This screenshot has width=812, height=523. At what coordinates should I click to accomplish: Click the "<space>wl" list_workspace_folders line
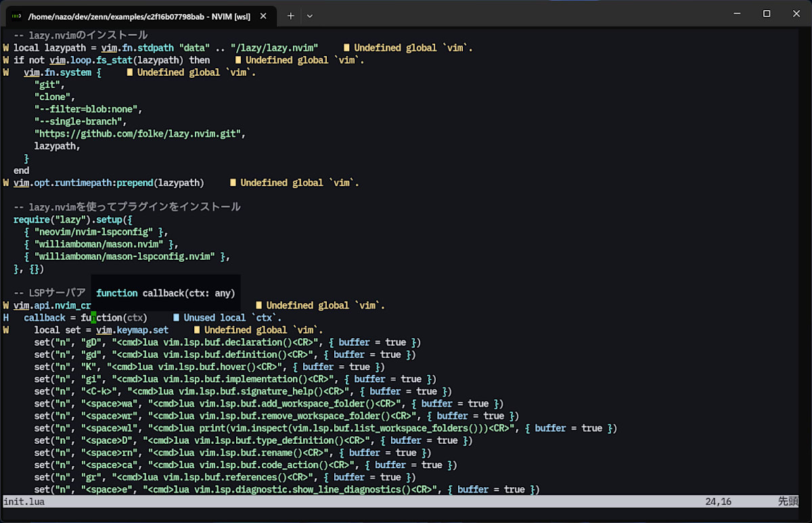click(x=325, y=428)
